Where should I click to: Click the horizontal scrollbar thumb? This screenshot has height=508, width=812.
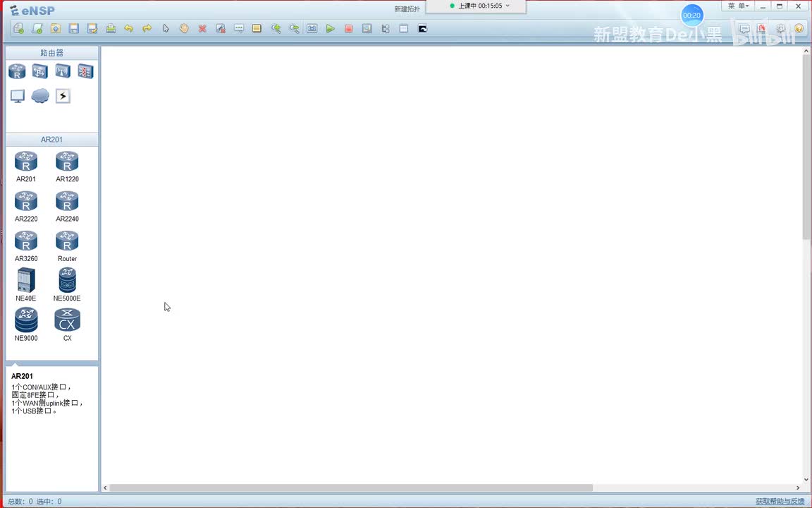tap(351, 488)
